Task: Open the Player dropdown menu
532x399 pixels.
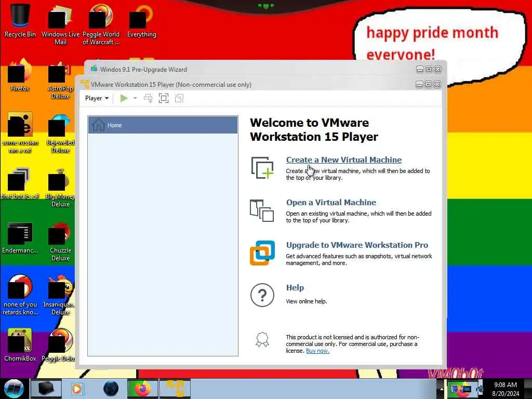Action: click(x=97, y=98)
